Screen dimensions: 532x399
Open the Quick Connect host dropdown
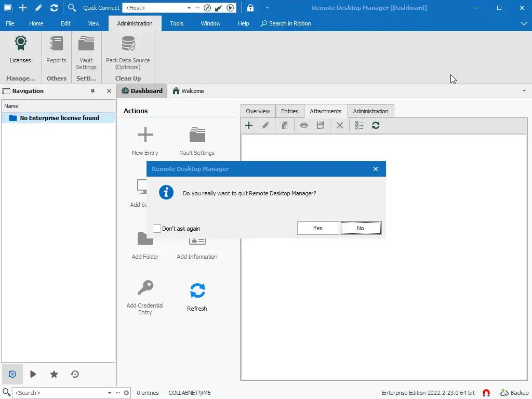[189, 8]
